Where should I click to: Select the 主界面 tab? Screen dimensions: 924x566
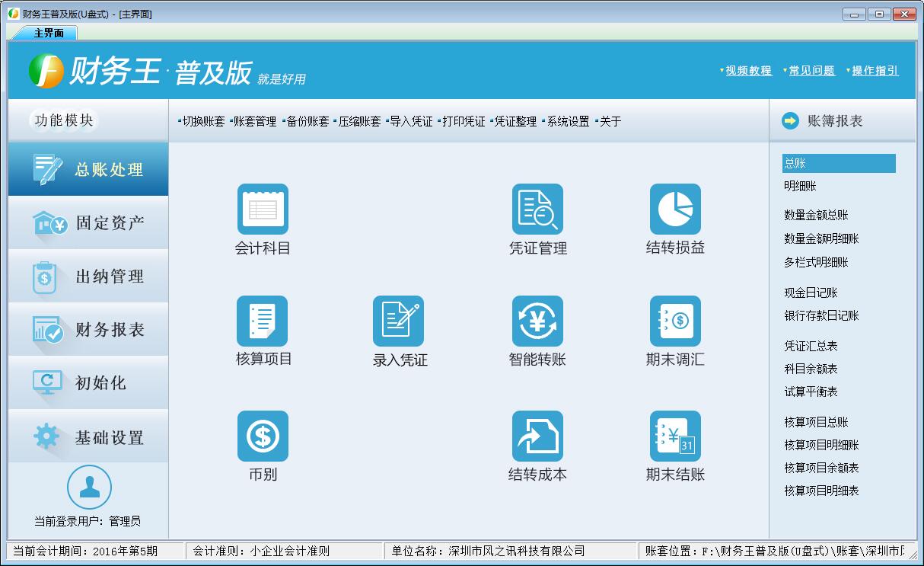point(49,33)
